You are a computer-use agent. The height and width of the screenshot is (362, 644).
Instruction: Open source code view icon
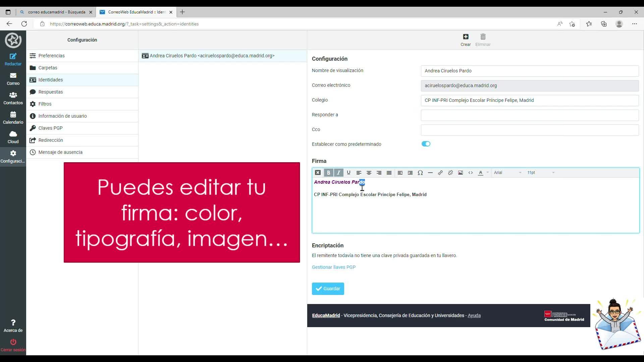click(471, 173)
